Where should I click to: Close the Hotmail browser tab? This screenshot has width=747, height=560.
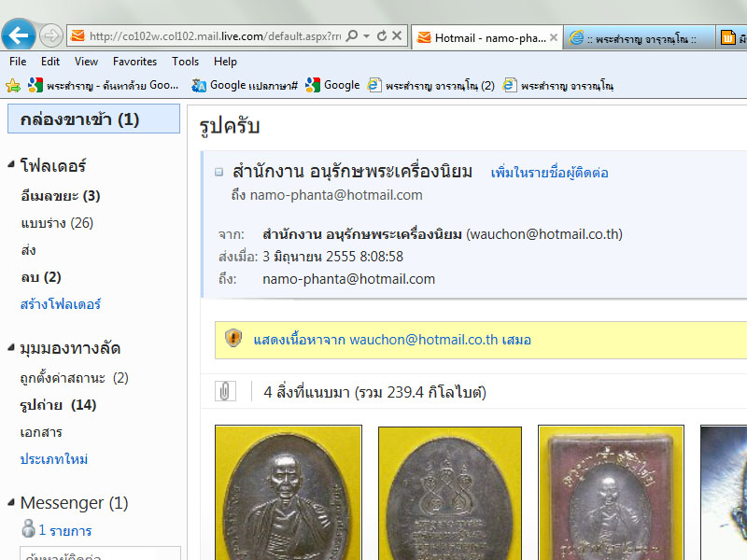pyautogui.click(x=554, y=37)
